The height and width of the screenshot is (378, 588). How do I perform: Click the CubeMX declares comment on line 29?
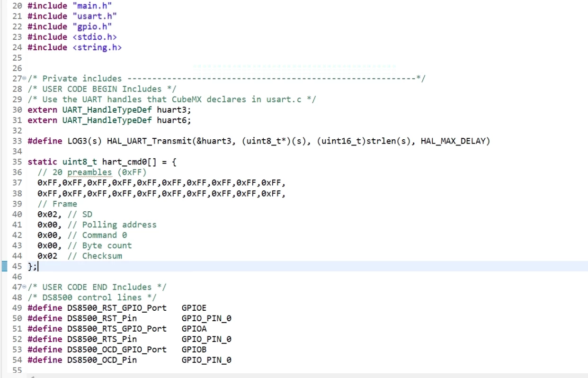[172, 99]
